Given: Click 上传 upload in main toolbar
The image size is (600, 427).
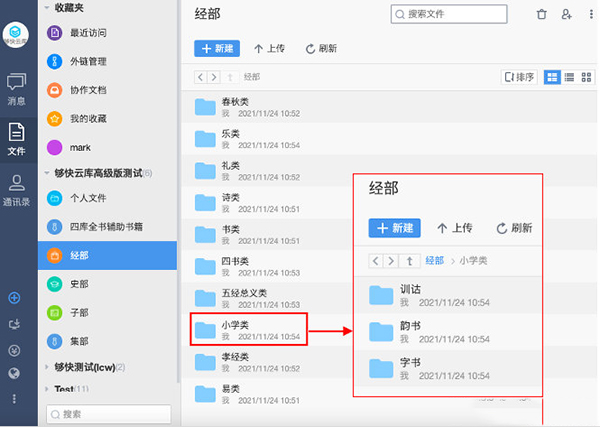Looking at the screenshot, I should pos(269,49).
